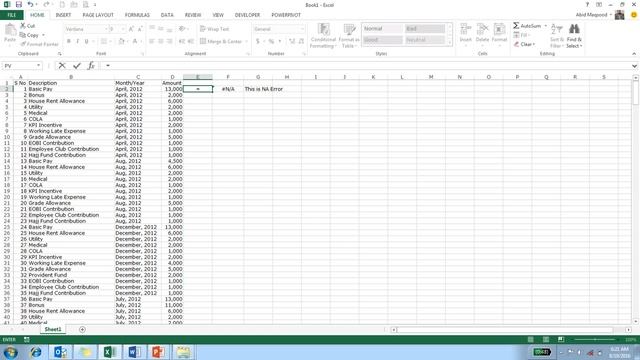The height and width of the screenshot is (360, 640).
Task: Click the Copy icon in Clipboard group
Action: point(23,35)
